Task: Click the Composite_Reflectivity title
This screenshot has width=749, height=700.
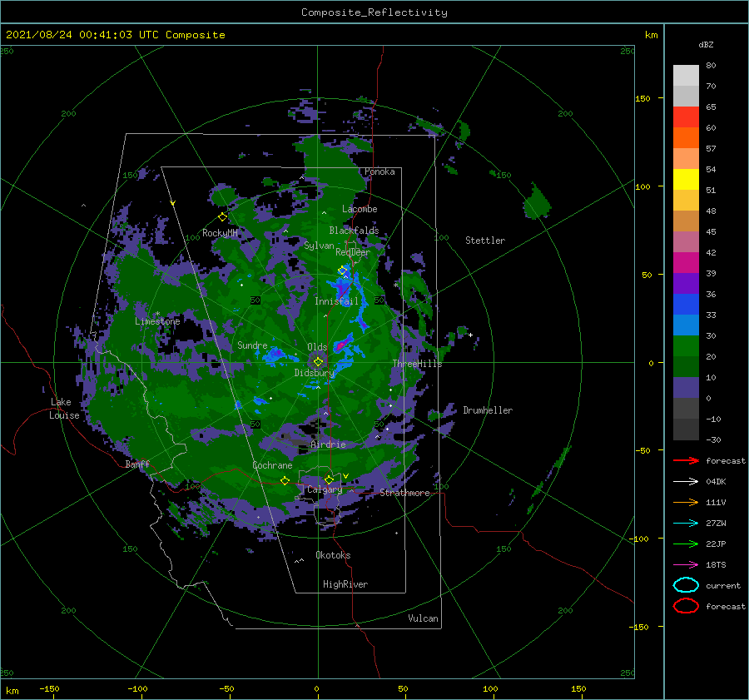Action: tap(374, 12)
